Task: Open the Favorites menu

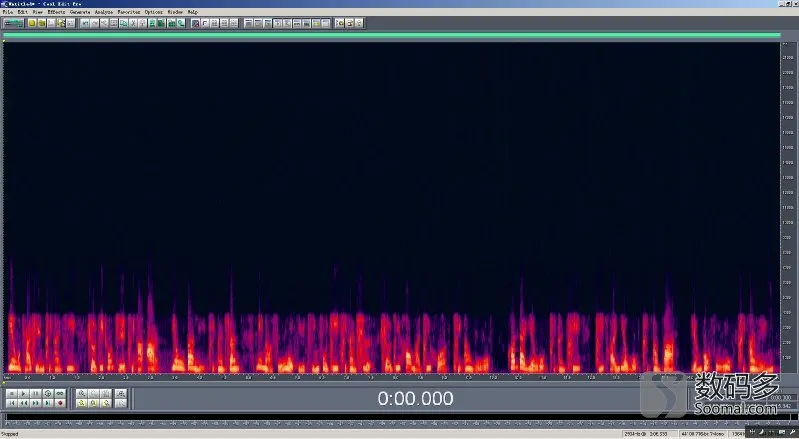Action: (x=128, y=12)
